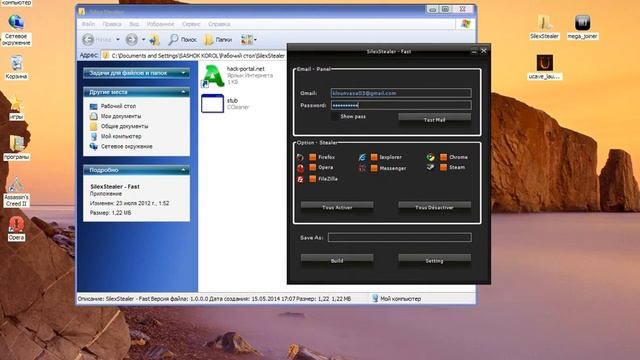Screen dimensions: 640x360
Task: Toggle the Messenger stealer checkbox
Action: click(374, 168)
